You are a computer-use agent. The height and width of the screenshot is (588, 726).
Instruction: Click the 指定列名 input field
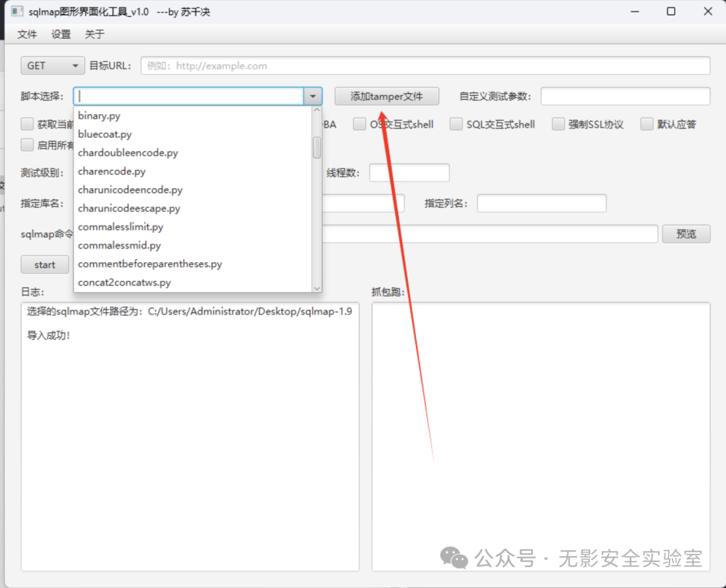tap(542, 203)
